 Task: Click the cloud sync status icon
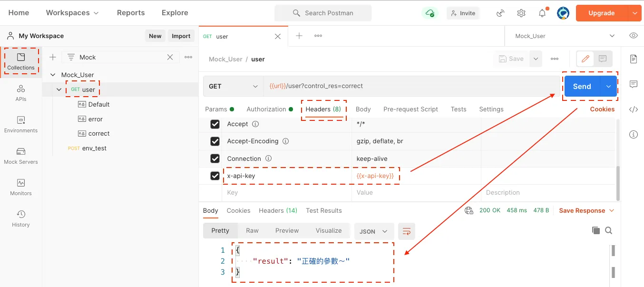coord(430,13)
